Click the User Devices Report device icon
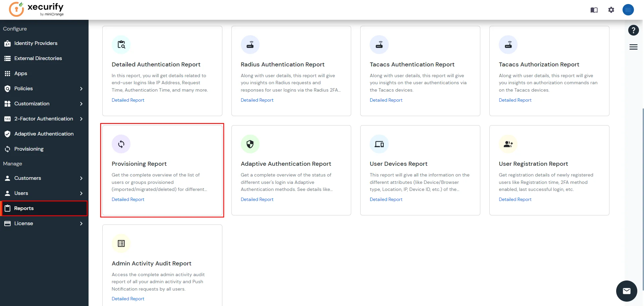Image resolution: width=644 pixels, height=306 pixels. (x=379, y=144)
